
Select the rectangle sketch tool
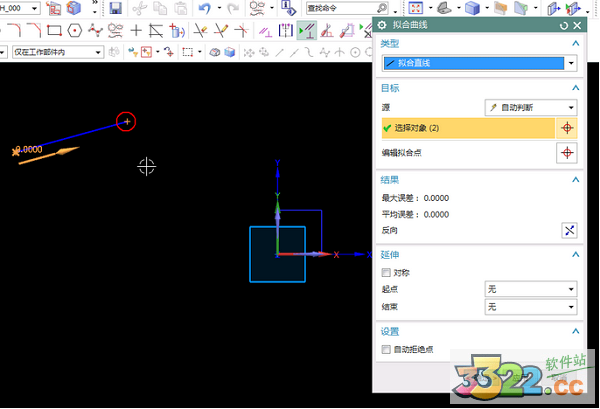click(54, 30)
